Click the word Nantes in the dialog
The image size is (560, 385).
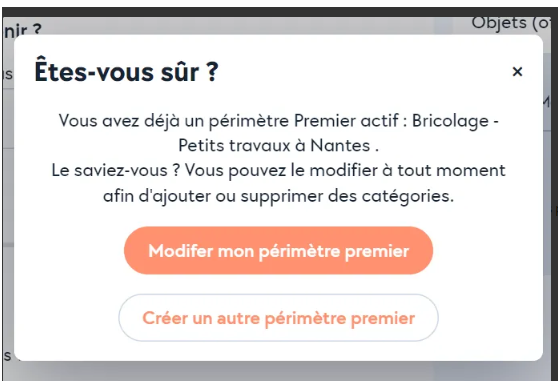click(x=340, y=145)
